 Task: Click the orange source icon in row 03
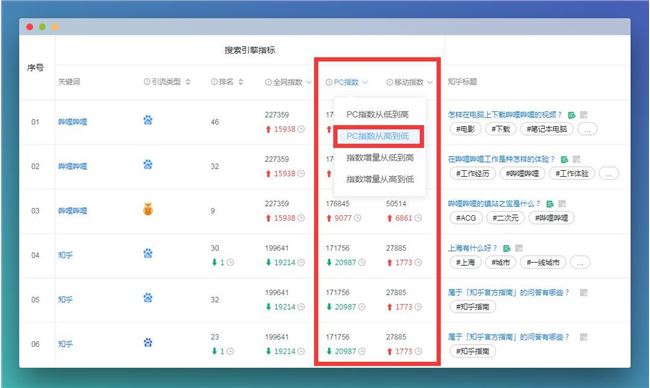pos(148,209)
